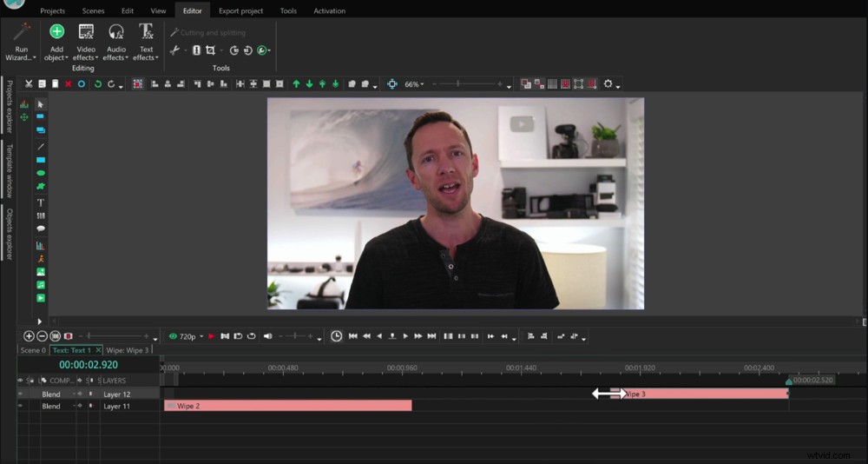Click the green move-down arrow icon
Image resolution: width=868 pixels, height=464 pixels.
click(310, 84)
